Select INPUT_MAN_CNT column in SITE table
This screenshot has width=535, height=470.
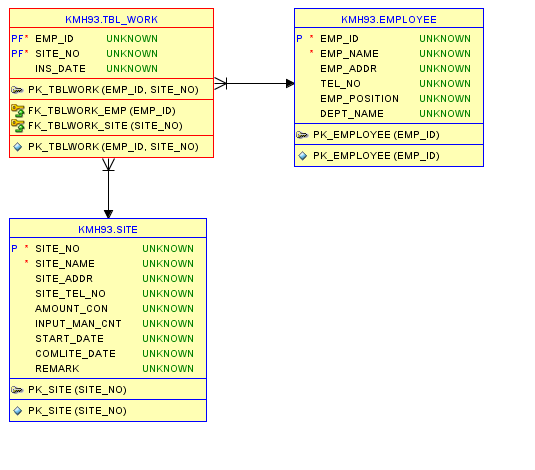coord(78,324)
